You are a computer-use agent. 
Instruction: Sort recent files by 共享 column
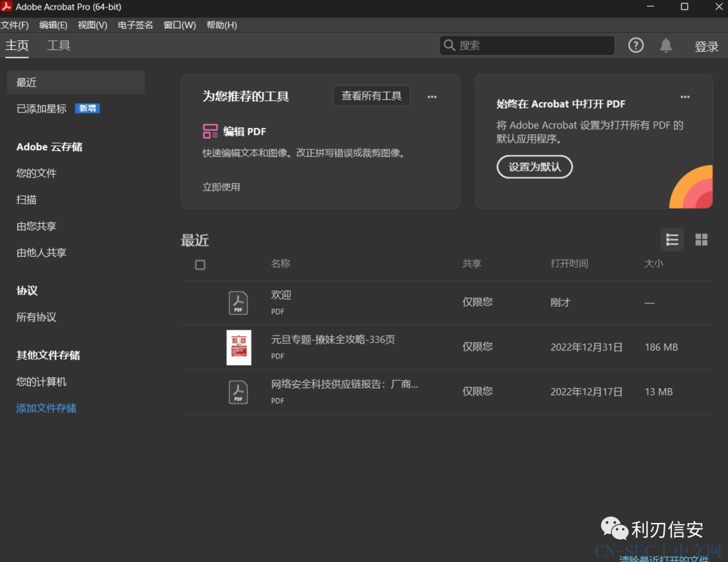pos(472,263)
